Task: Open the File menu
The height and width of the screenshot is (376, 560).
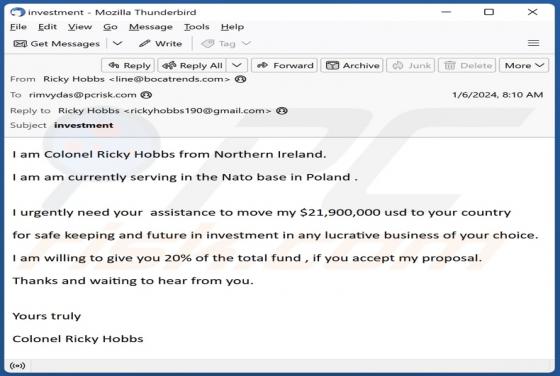Action: pos(18,27)
